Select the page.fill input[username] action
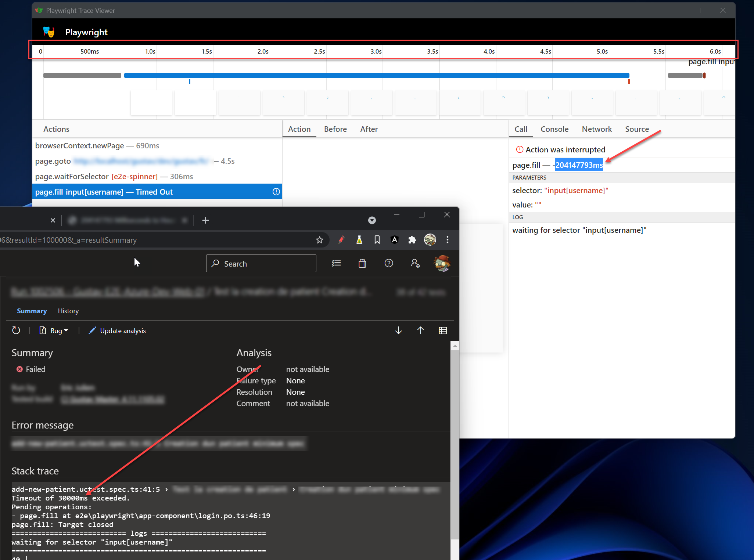The width and height of the screenshot is (754, 560). pos(157,192)
